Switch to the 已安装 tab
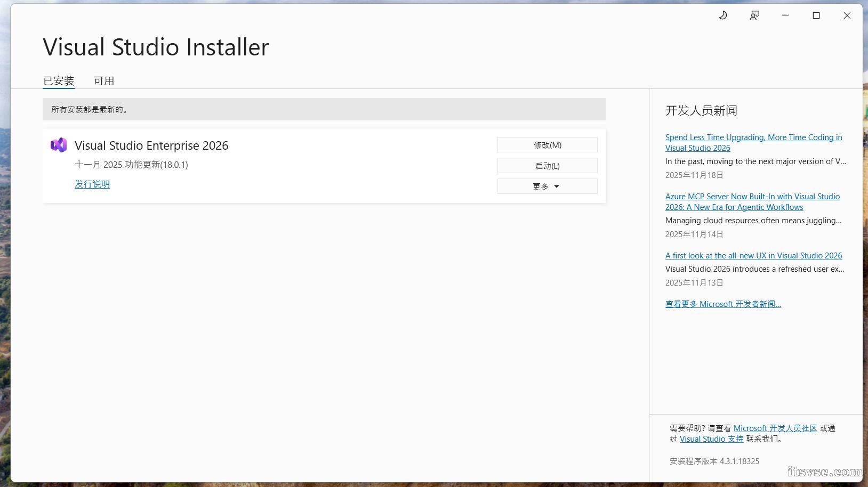 coord(59,81)
